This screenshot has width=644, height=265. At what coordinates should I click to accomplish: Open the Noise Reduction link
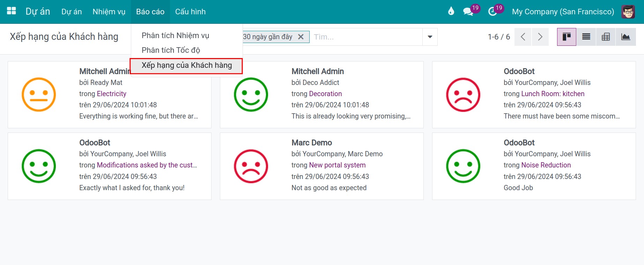[546, 165]
